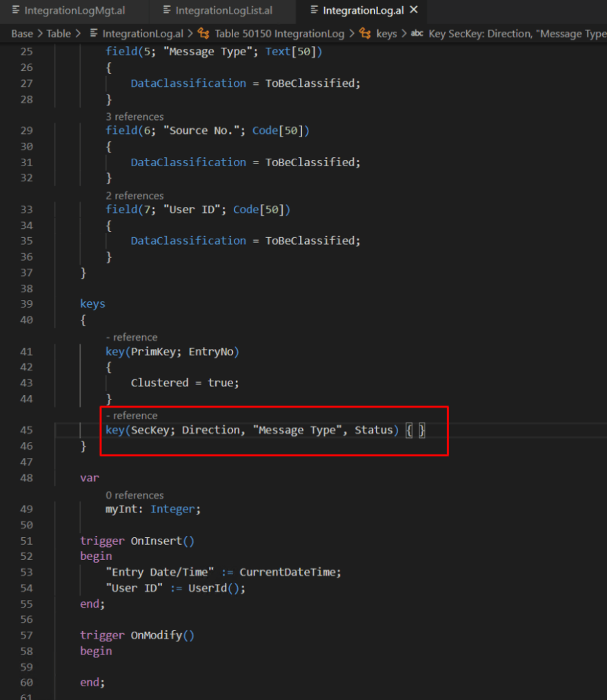Open Key SecKey breadcrumb item
This screenshot has height=700, width=607.
tap(517, 34)
